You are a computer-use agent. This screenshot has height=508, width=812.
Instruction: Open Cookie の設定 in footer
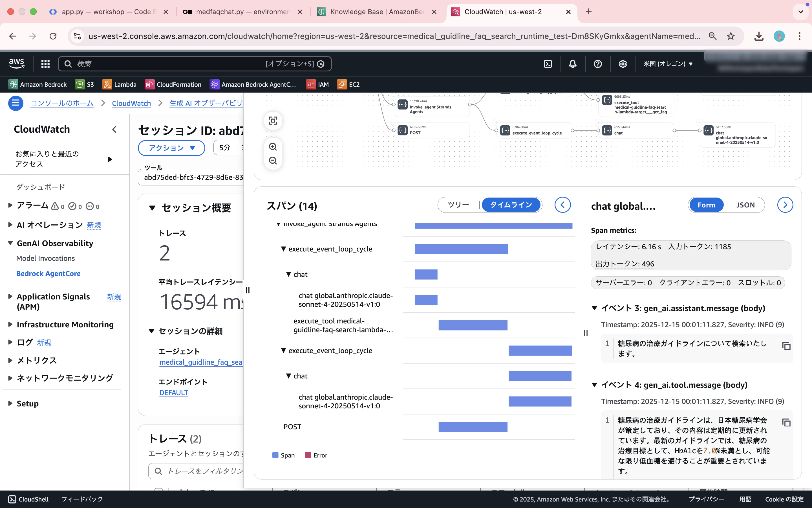point(784,499)
